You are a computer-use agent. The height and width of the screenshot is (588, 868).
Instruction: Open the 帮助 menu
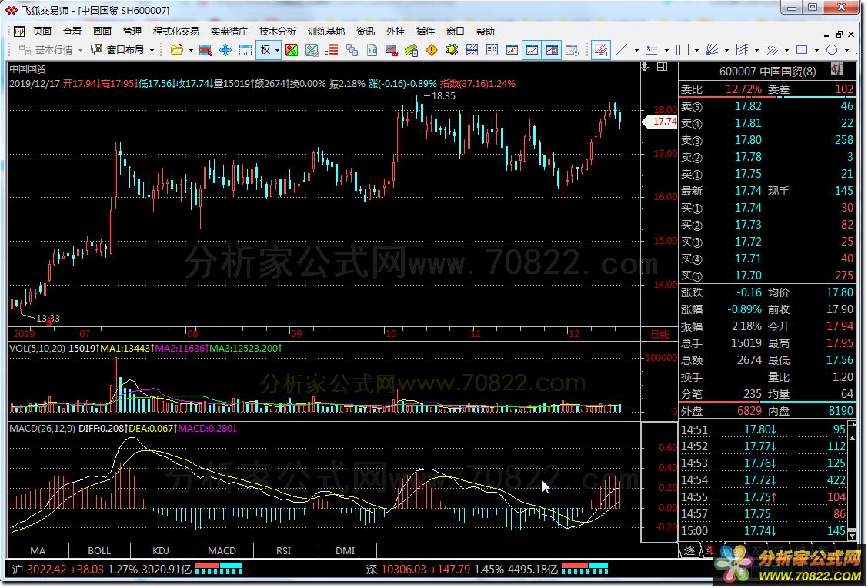(485, 32)
